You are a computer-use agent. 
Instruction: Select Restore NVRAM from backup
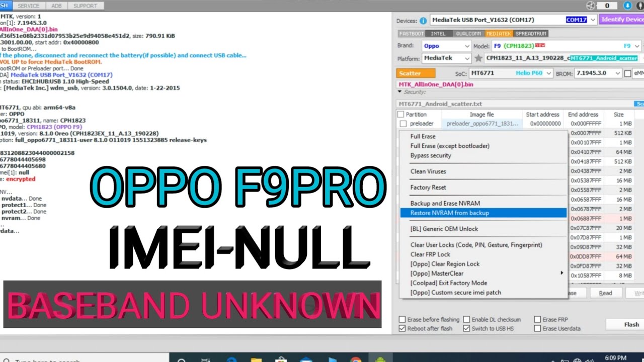(x=483, y=213)
